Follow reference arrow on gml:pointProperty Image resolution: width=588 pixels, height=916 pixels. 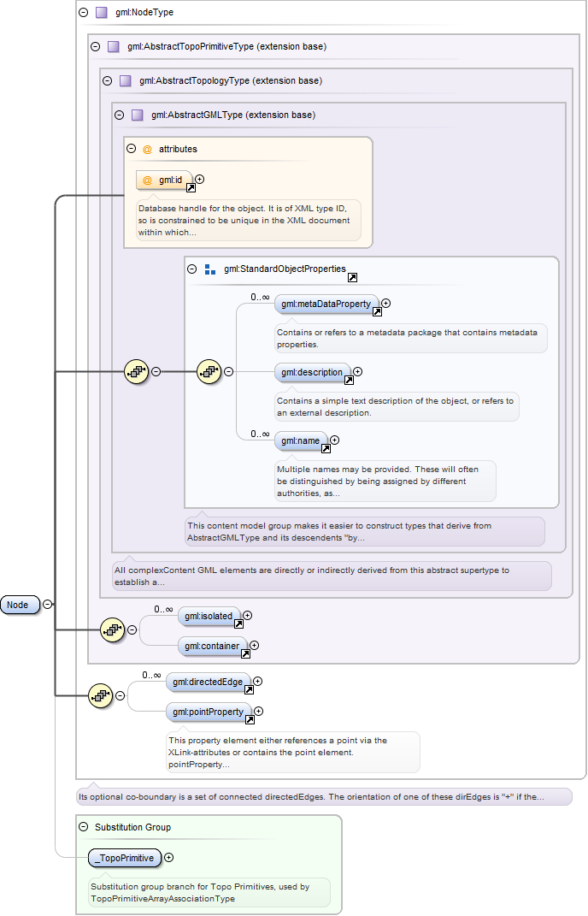[x=250, y=720]
